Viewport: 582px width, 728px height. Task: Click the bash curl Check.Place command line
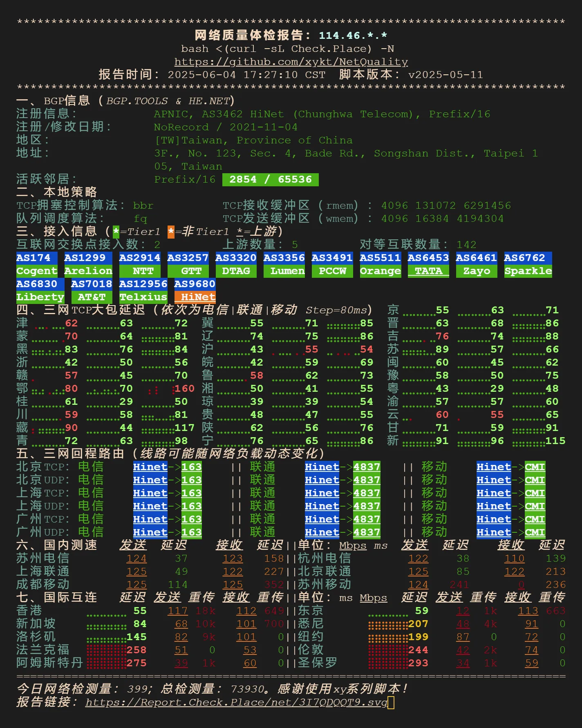(x=288, y=49)
